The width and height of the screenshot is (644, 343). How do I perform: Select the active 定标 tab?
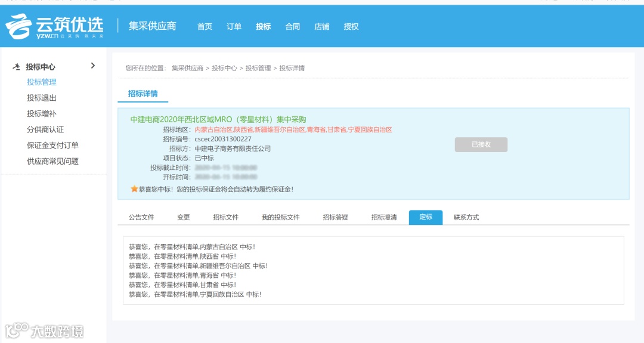click(x=426, y=217)
